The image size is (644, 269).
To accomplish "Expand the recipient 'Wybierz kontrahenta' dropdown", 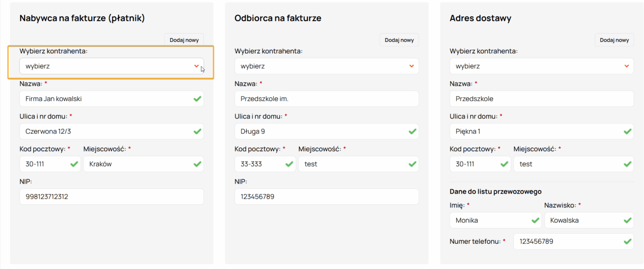I will coord(326,66).
